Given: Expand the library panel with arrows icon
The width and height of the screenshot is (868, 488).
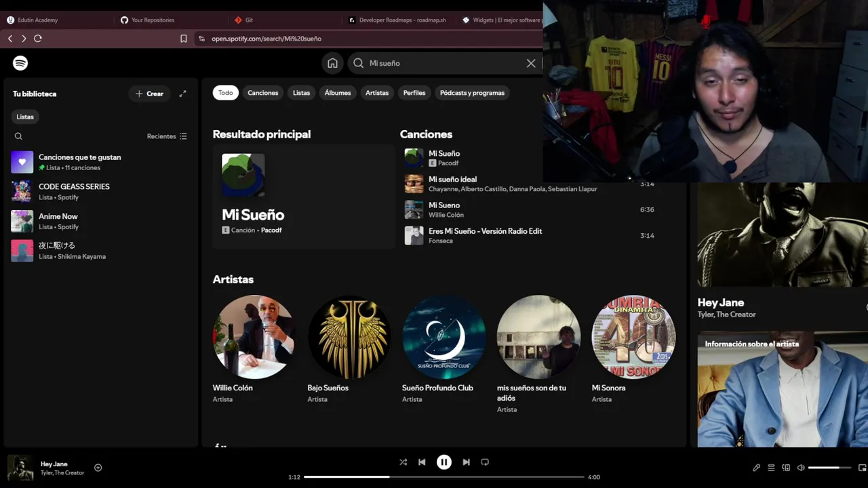Looking at the screenshot, I should coord(182,94).
